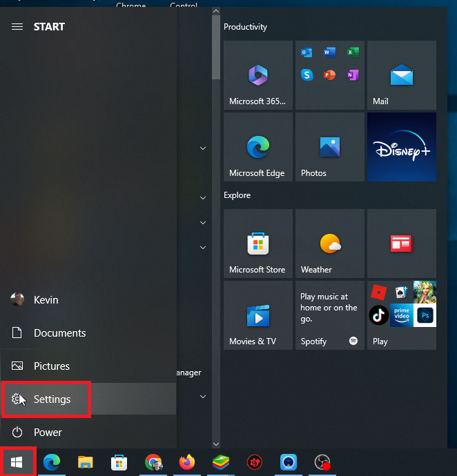Expand the second app list folder chevron
The height and width of the screenshot is (476, 457).
(x=203, y=197)
